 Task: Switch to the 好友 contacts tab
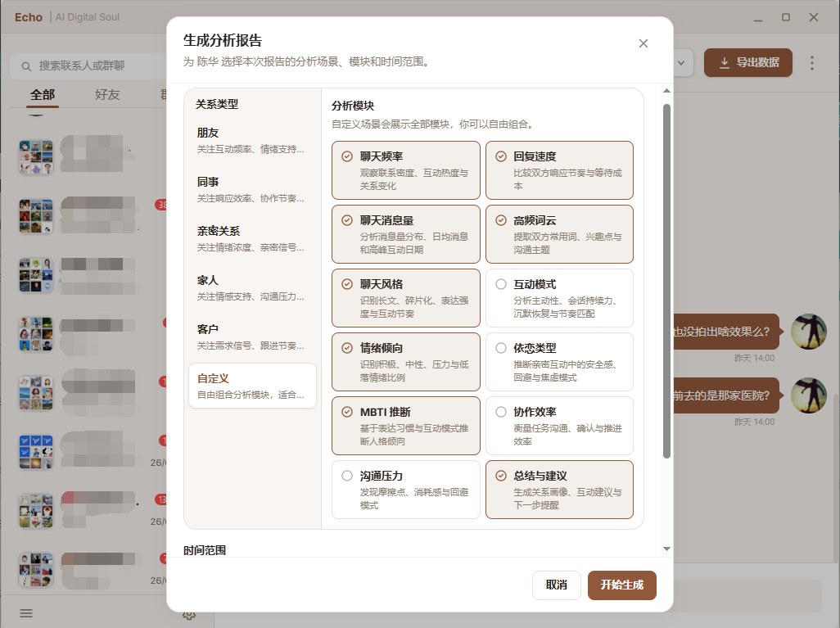(x=107, y=95)
